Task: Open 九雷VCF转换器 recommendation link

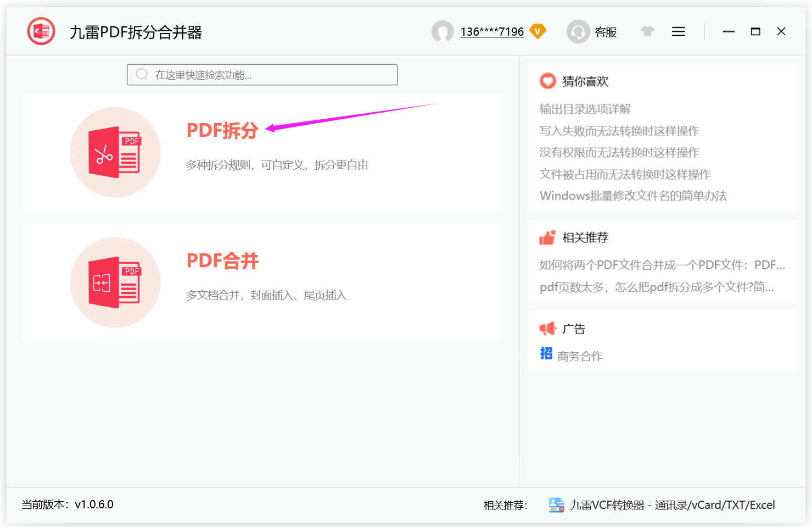Action: (673, 505)
